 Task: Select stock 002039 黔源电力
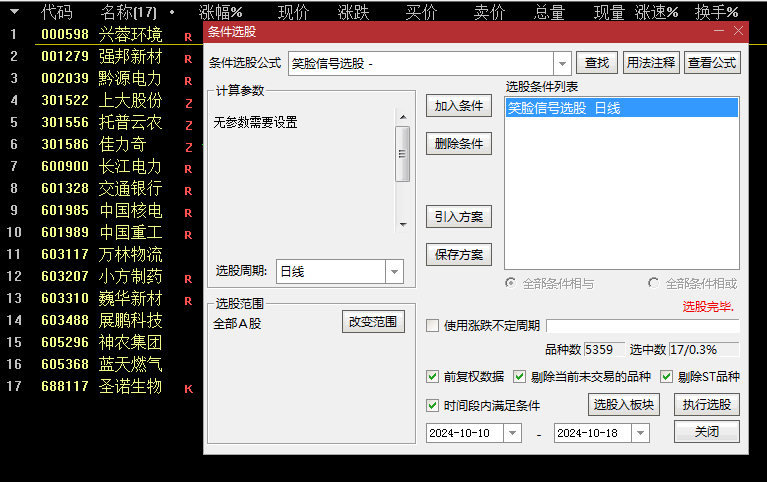point(101,78)
